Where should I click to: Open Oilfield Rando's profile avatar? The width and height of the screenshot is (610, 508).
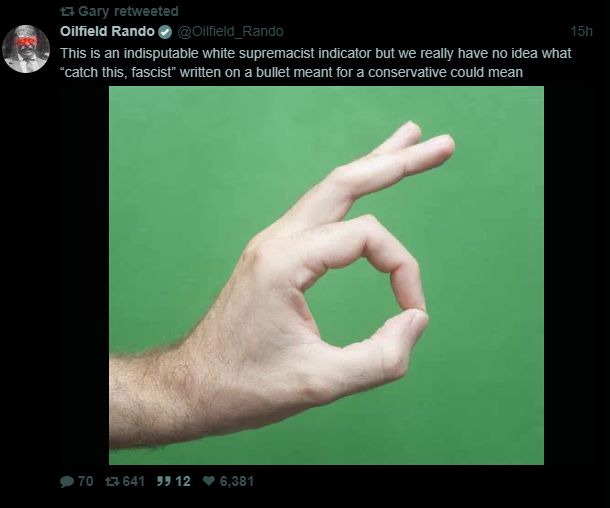pos(26,49)
